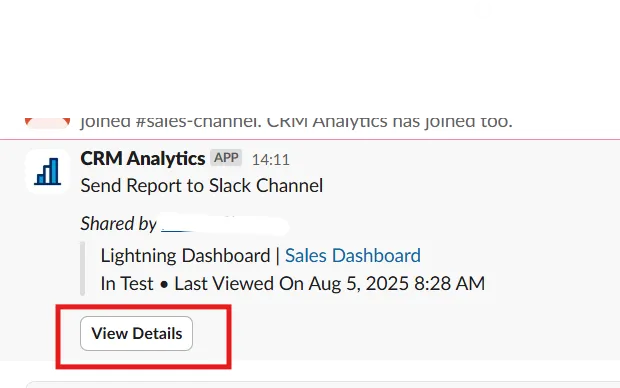Focus the message input box at bottom
The image size is (620, 388).
(x=323, y=385)
